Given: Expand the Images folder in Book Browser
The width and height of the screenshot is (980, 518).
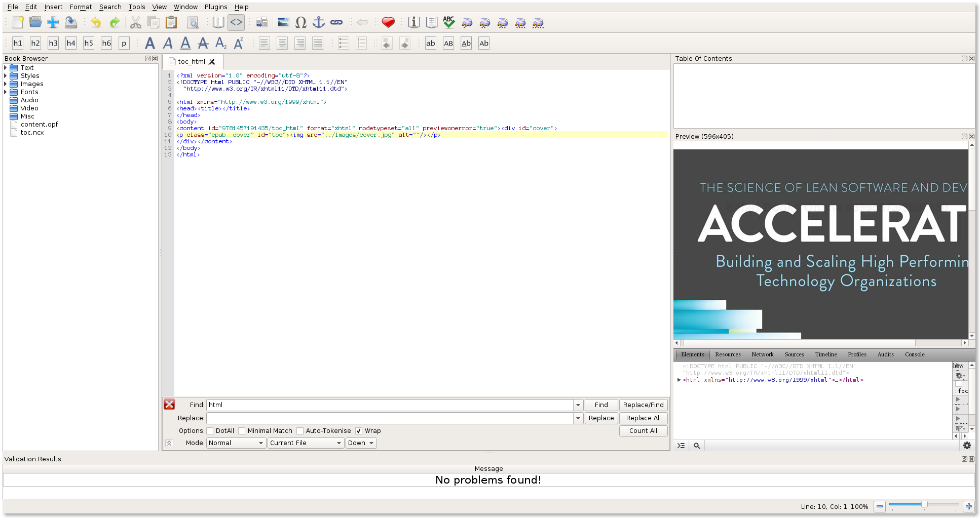Looking at the screenshot, I should 6,84.
